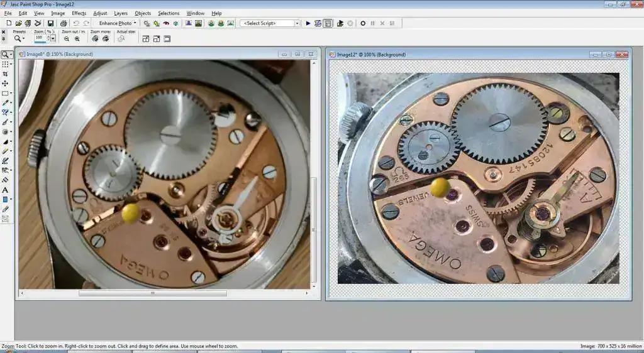
Task: Click the Save disk icon in the toolbar
Action: coord(50,23)
